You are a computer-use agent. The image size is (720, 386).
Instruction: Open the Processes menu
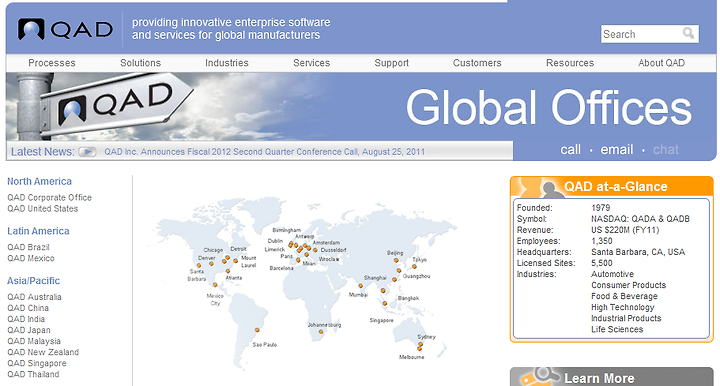[52, 63]
